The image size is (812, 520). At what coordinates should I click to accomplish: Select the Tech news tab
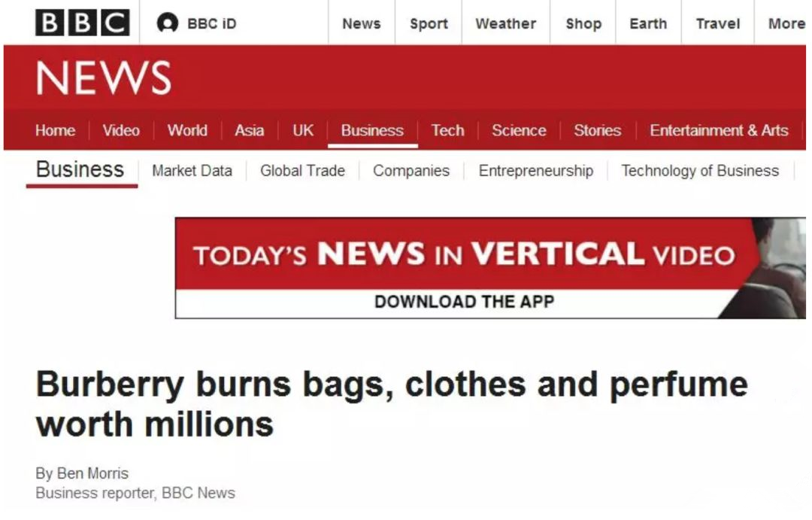tap(447, 130)
